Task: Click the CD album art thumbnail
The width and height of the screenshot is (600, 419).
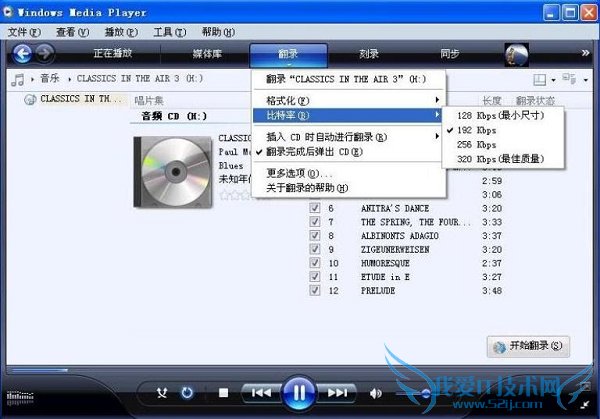Action: tap(173, 172)
